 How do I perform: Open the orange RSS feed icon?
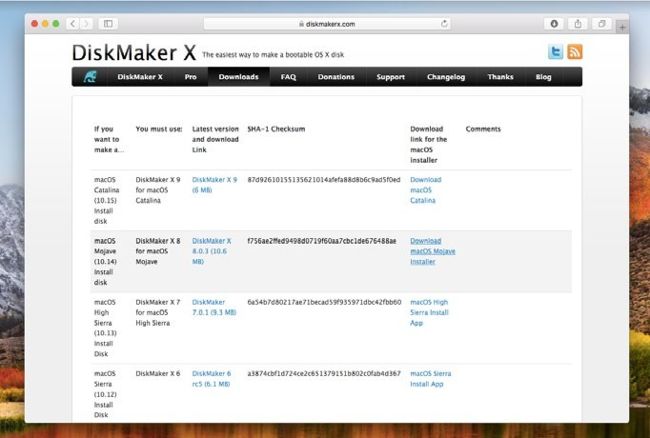click(x=575, y=52)
